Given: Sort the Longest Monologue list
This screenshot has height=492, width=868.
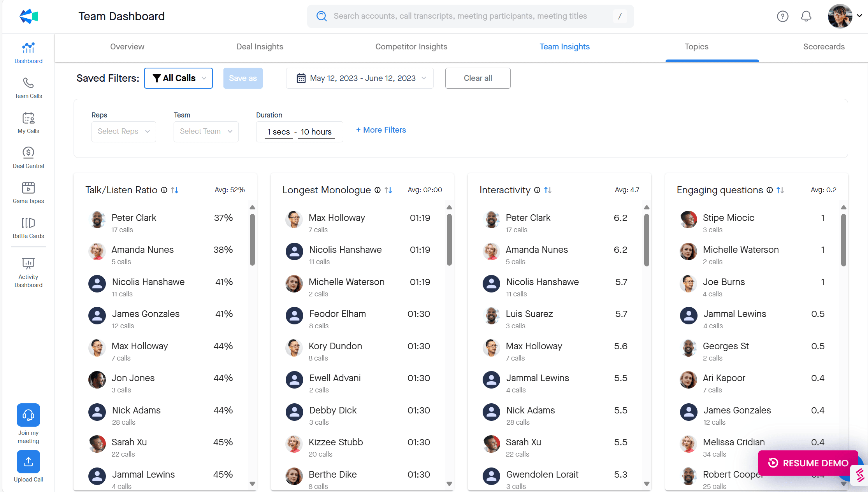Looking at the screenshot, I should click(388, 190).
